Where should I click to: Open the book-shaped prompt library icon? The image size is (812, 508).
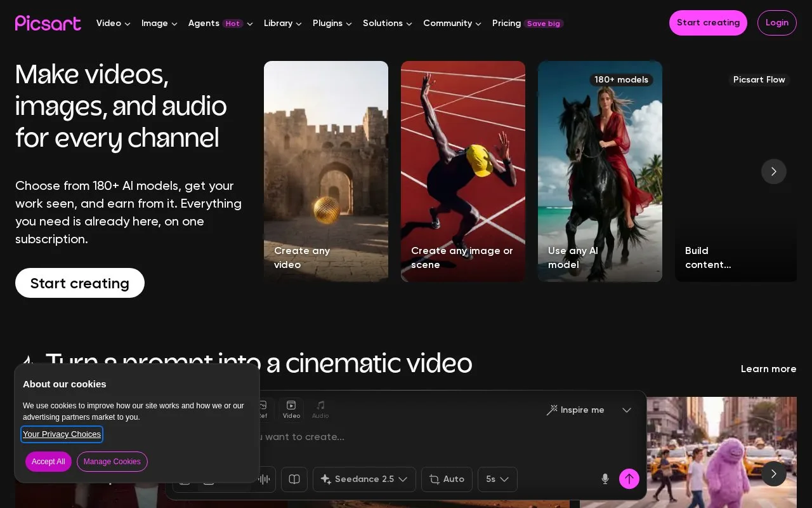point(294,479)
